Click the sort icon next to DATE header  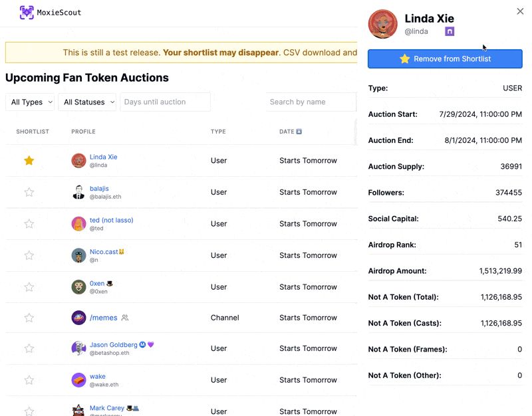click(299, 132)
